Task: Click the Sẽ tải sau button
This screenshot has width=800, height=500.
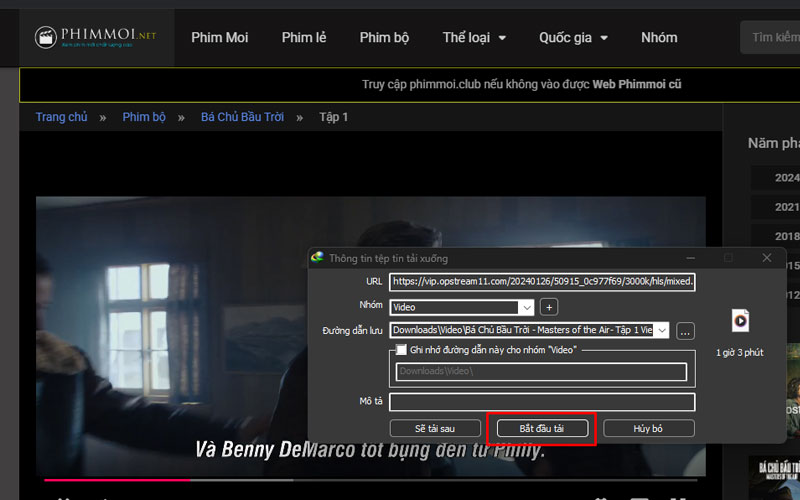Action: [434, 428]
